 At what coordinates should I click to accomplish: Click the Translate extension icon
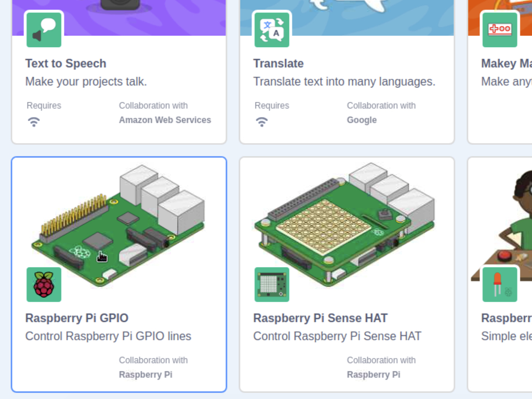point(272,30)
